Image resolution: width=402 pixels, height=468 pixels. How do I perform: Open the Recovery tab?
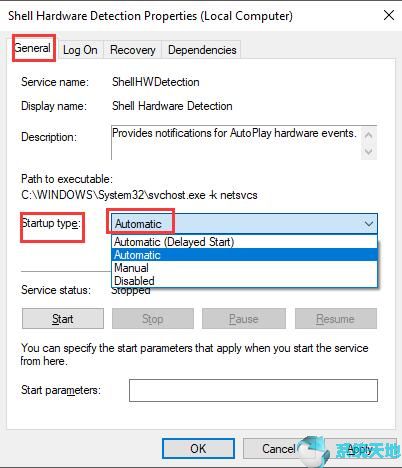133,50
